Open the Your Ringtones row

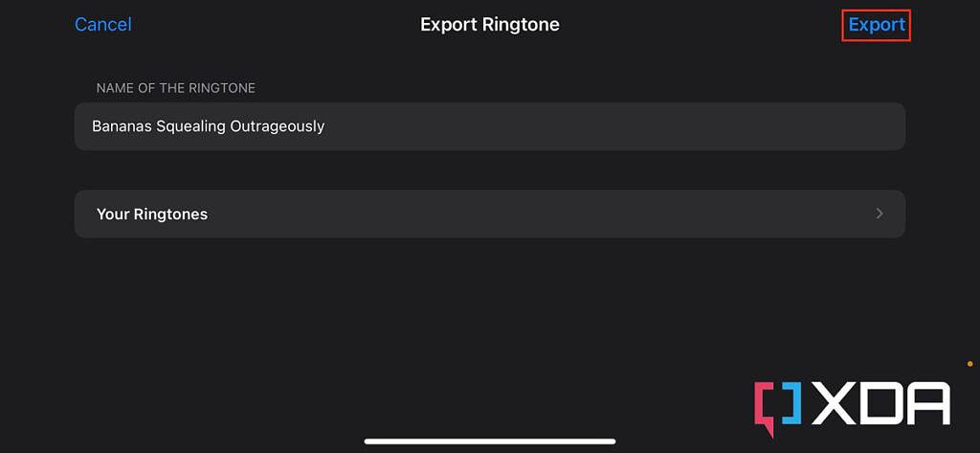[489, 214]
